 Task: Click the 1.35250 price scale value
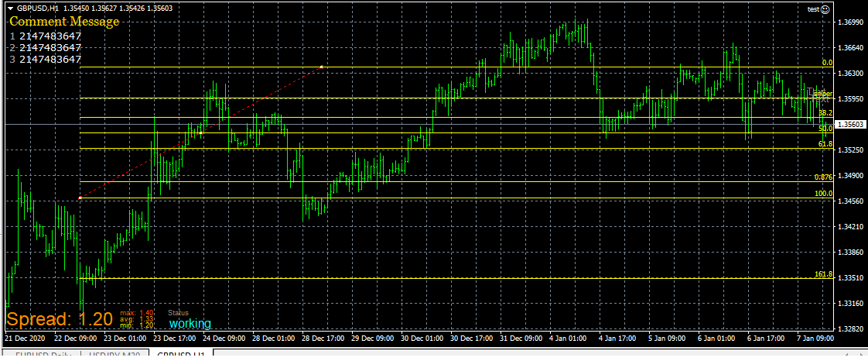click(852, 150)
